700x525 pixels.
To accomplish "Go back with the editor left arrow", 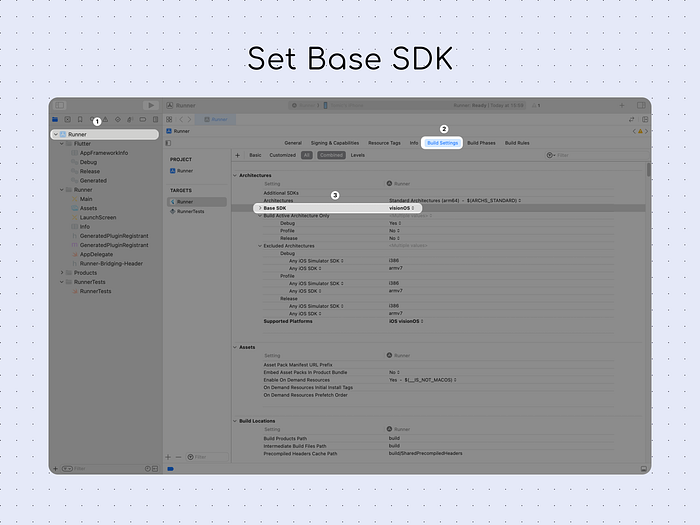I will point(181,120).
